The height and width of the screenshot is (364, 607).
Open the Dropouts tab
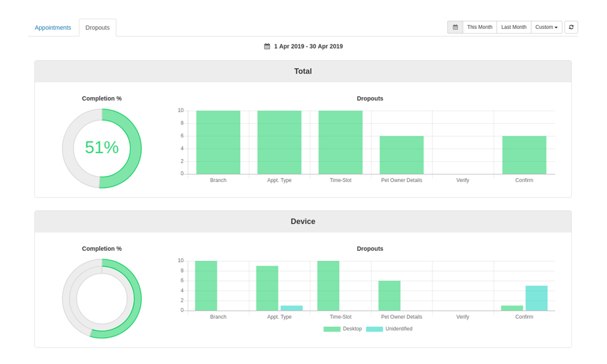click(x=98, y=28)
